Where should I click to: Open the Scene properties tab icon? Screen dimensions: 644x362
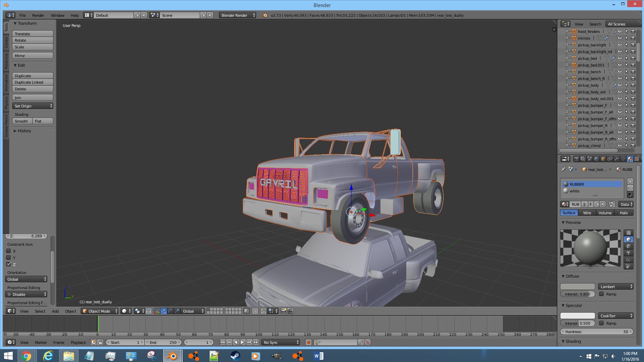coord(590,159)
